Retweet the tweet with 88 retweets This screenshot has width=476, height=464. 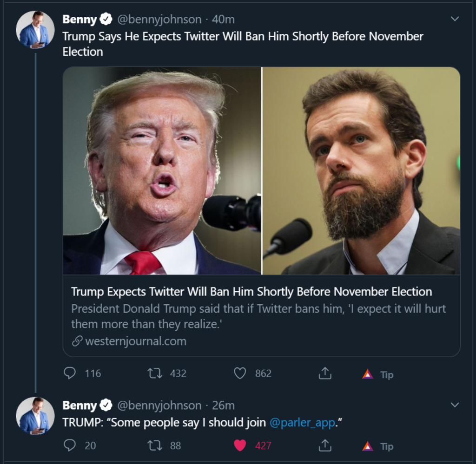coord(153,445)
